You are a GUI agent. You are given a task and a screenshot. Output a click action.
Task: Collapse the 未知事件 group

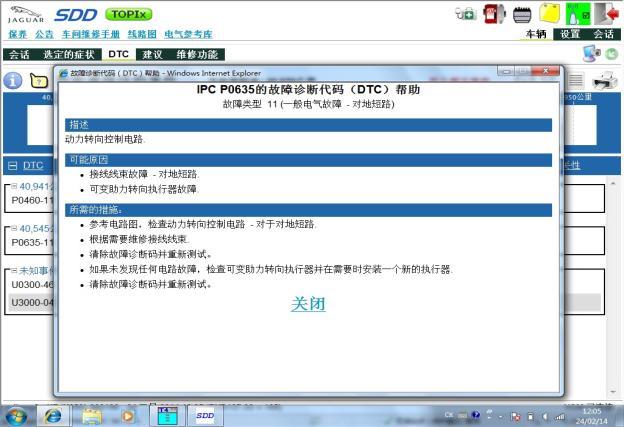click(14, 270)
